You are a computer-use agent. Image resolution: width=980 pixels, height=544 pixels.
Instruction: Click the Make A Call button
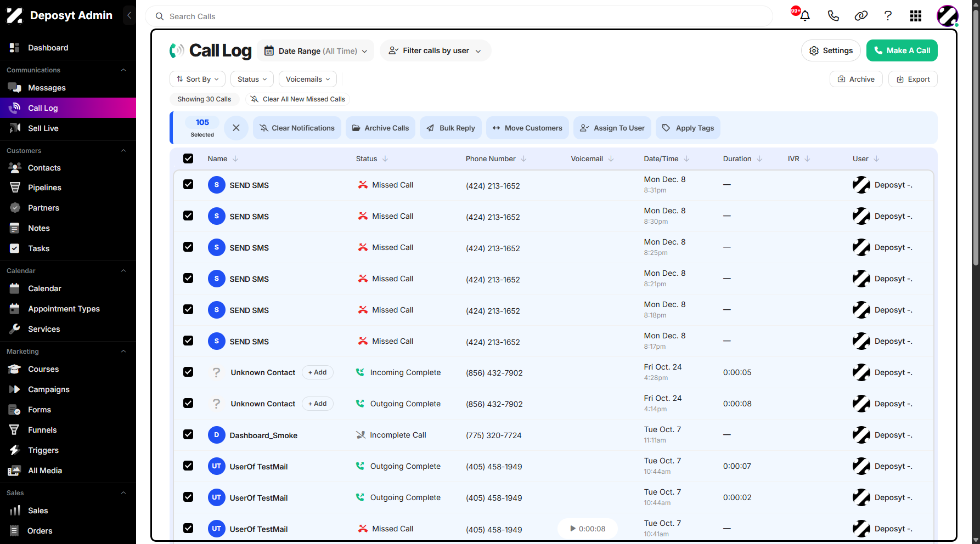click(x=902, y=50)
